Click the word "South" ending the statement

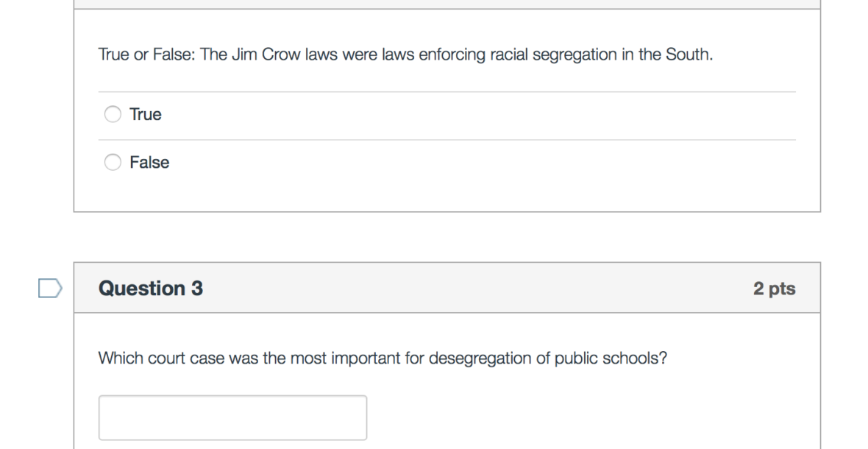point(689,56)
